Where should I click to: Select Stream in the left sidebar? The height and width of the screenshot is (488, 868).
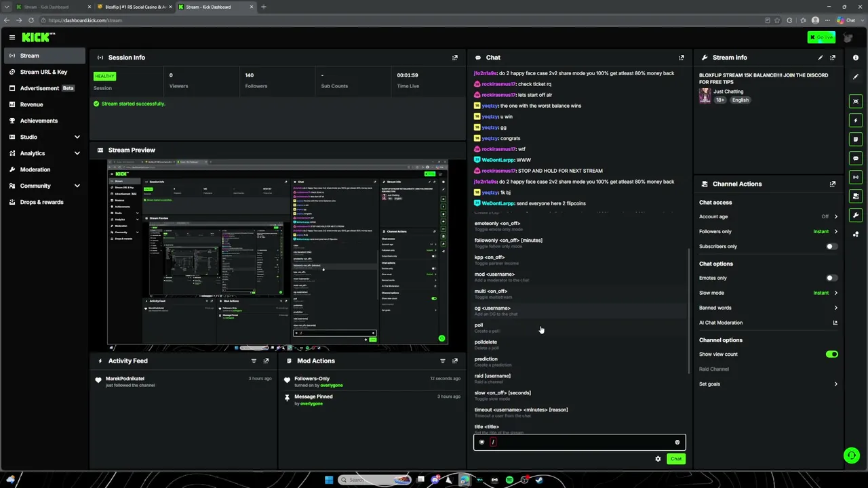pos(45,56)
